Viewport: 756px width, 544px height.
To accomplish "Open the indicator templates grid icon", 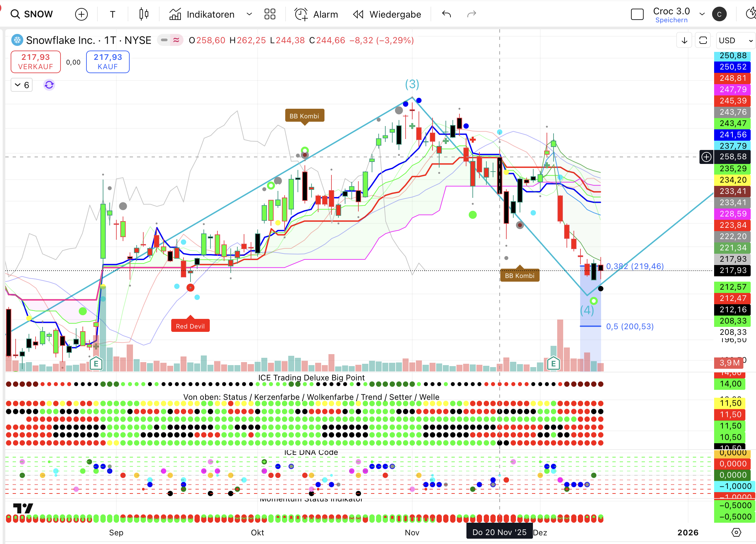I will pyautogui.click(x=270, y=14).
